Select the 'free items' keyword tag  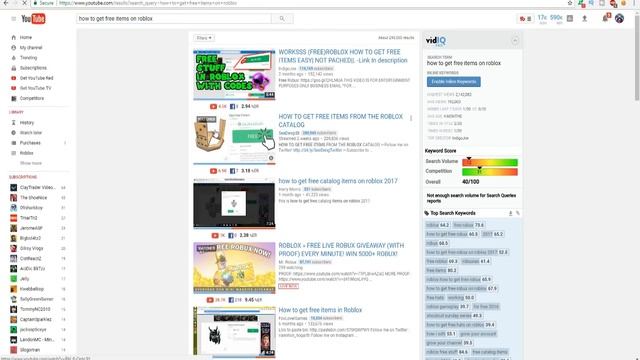click(x=441, y=270)
